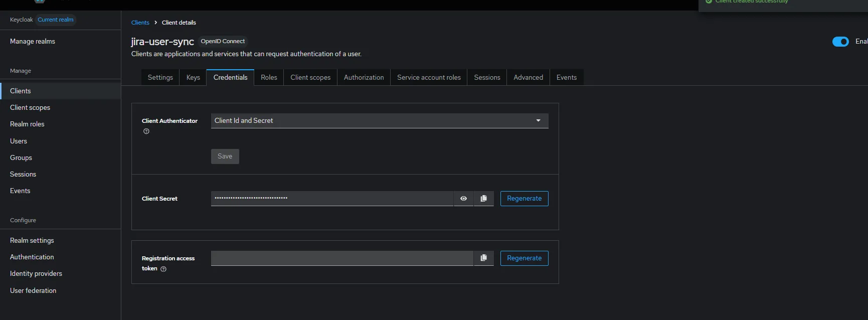868x320 pixels.
Task: Go to the Authorization tab
Action: [364, 77]
